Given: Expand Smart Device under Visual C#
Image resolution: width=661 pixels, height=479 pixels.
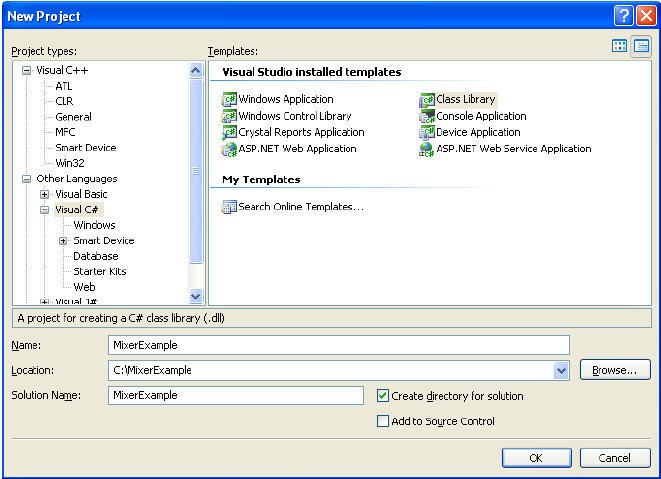Looking at the screenshot, I should [63, 241].
